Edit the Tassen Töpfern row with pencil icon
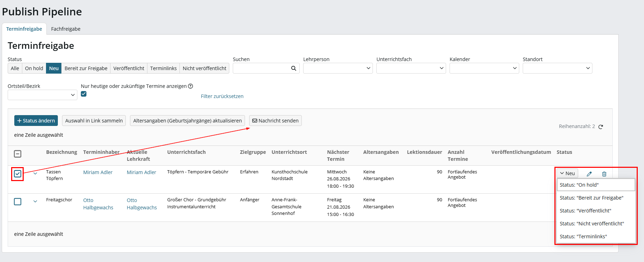644x262 pixels. tap(589, 174)
